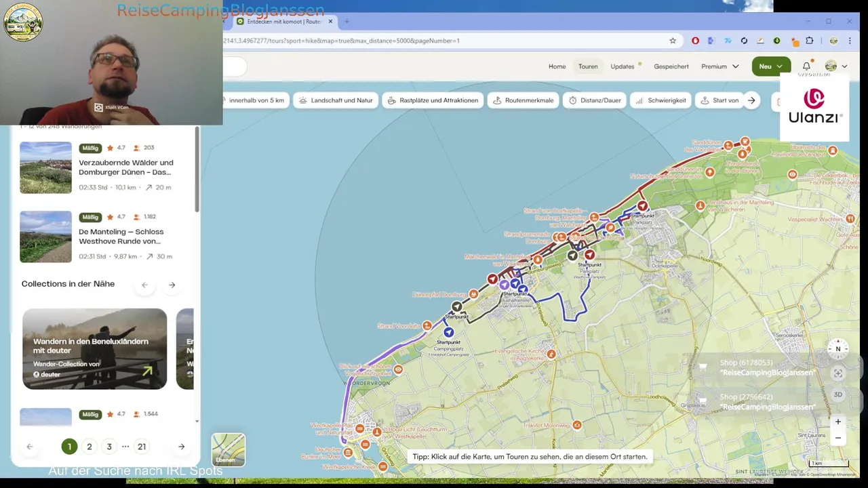This screenshot has height=488, width=868.
Task: Open the Chrome three-dot menu
Action: click(850, 41)
